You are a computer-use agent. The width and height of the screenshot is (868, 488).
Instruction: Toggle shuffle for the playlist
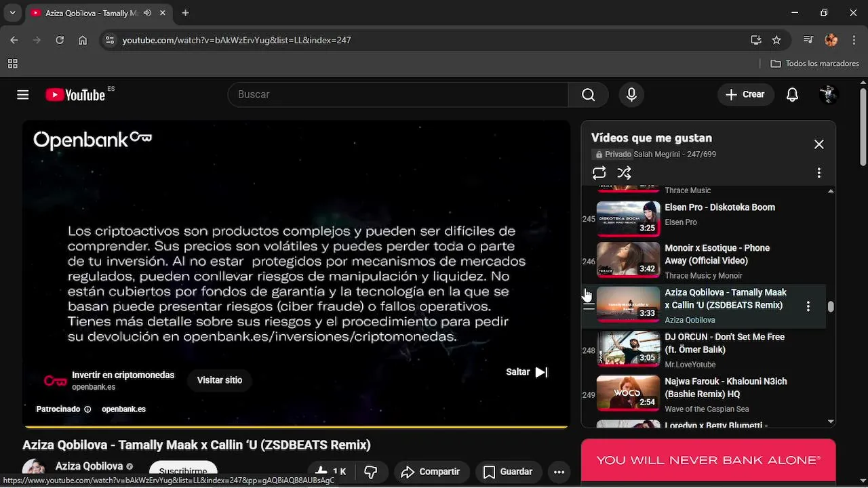[625, 173]
